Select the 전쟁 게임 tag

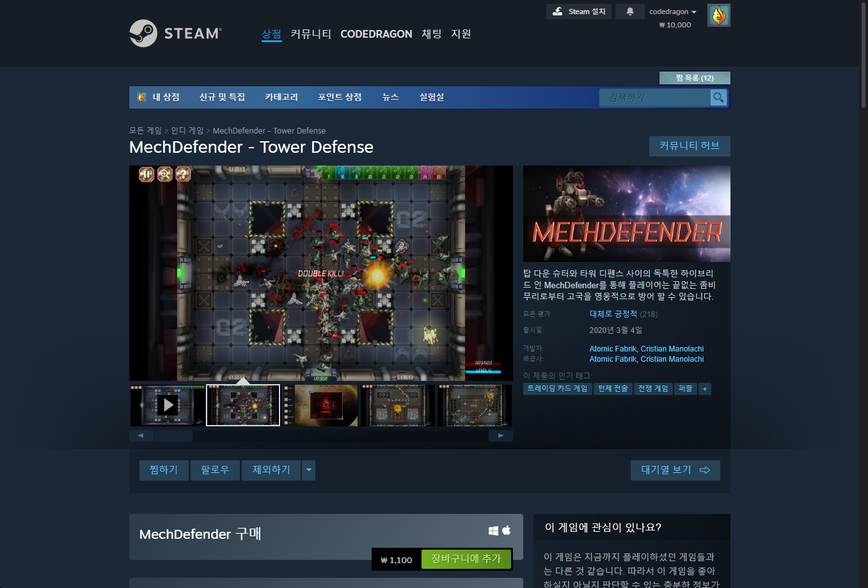point(653,389)
